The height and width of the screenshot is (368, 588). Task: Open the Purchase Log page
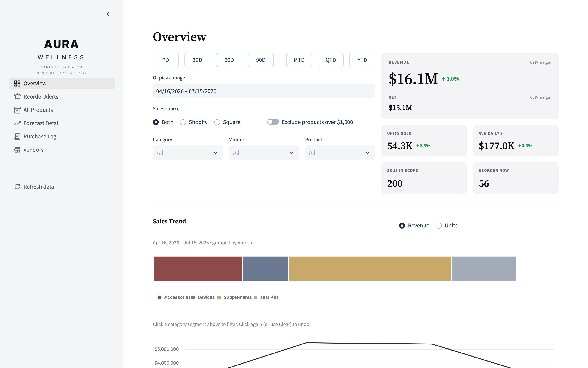point(62,137)
